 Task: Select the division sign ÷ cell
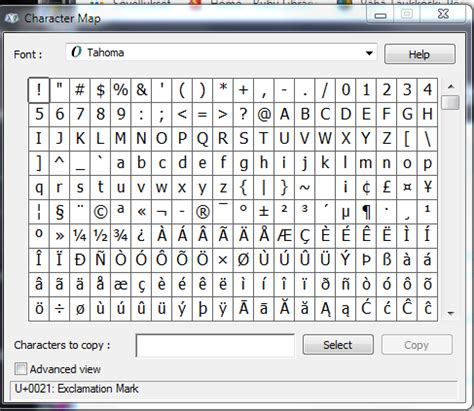59,309
